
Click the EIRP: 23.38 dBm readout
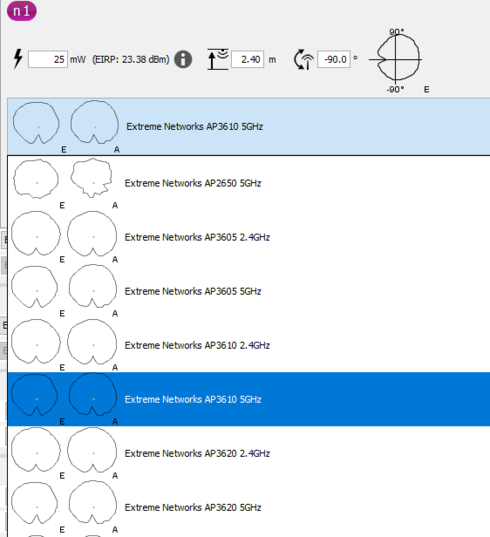point(131,60)
